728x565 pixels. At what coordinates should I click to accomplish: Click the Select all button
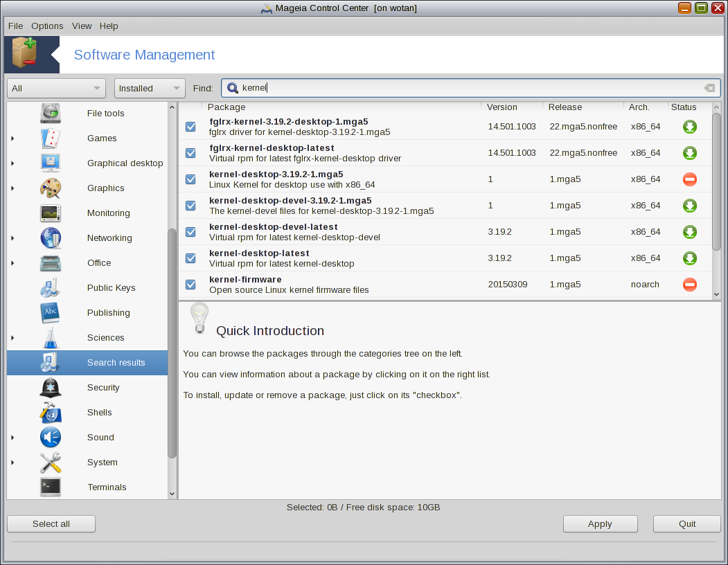(x=51, y=523)
